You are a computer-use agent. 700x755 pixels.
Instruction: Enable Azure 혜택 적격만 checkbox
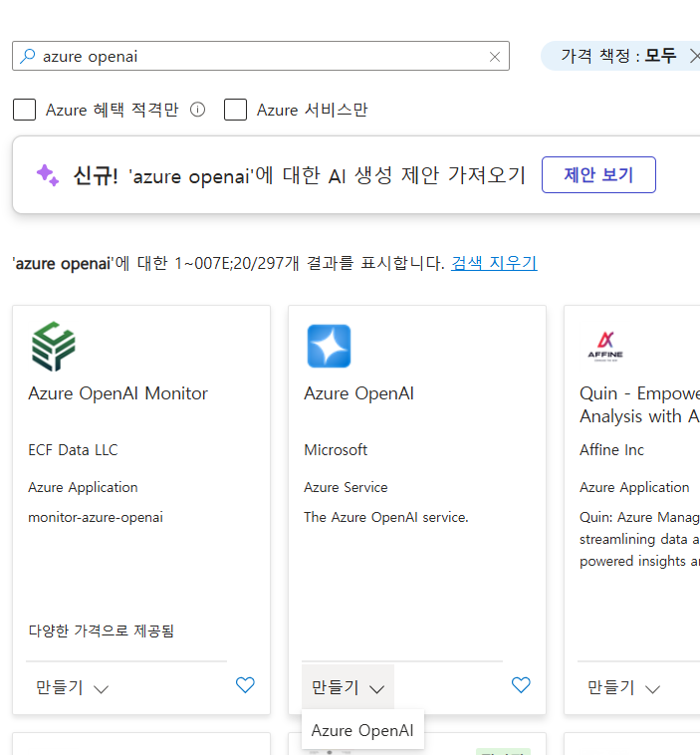click(24, 110)
